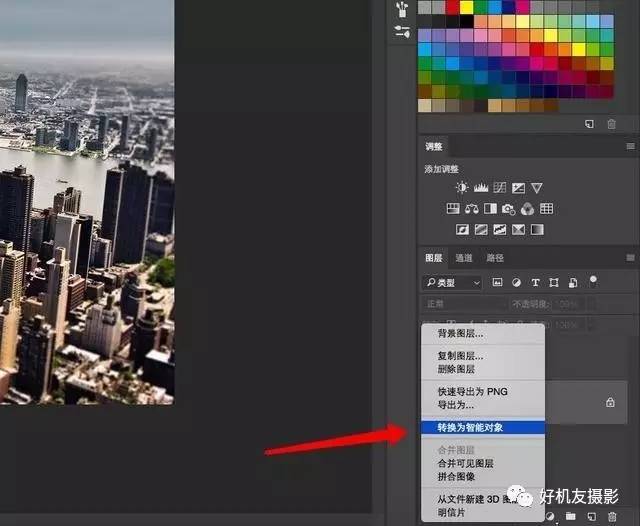Switch to the 图层 tab

click(x=434, y=258)
